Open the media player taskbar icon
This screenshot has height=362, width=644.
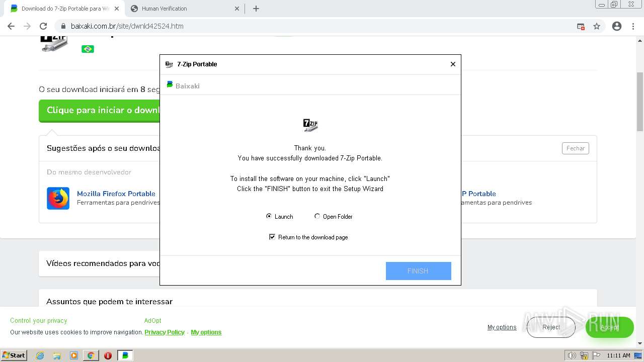pyautogui.click(x=74, y=355)
